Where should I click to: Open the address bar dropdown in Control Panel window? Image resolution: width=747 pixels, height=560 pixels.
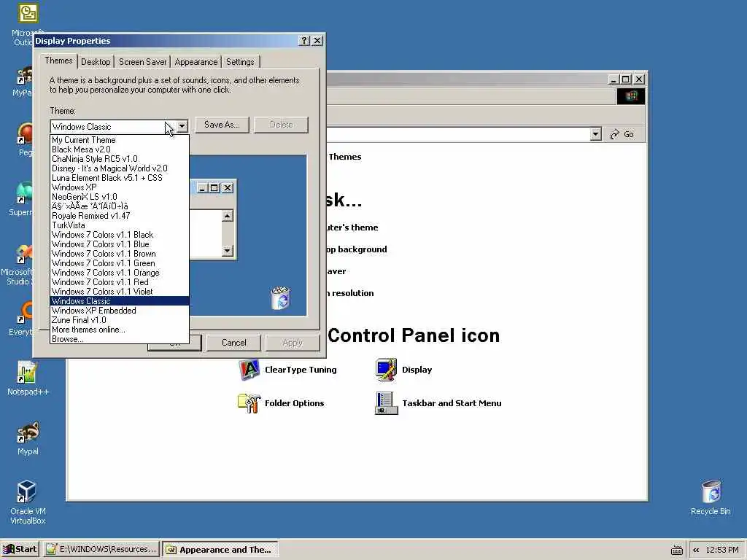(595, 134)
